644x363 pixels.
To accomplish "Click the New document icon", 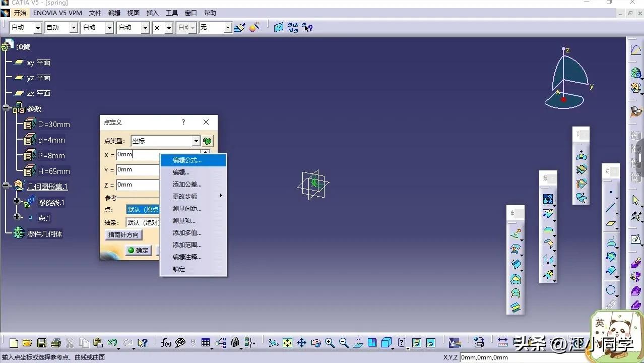I will (14, 343).
